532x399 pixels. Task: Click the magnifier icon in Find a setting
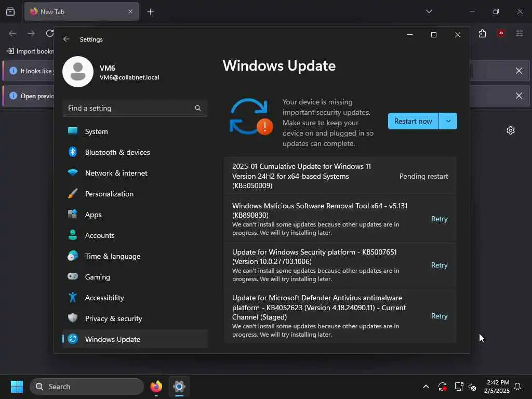click(x=198, y=108)
